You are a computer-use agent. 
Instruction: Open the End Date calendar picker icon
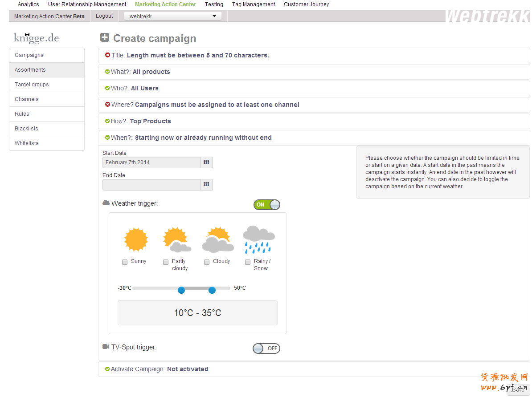point(206,185)
